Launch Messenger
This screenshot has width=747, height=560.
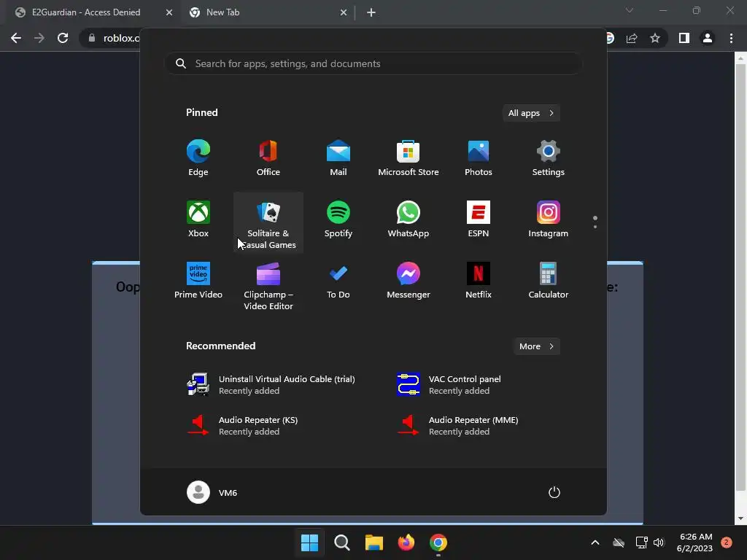pyautogui.click(x=409, y=281)
